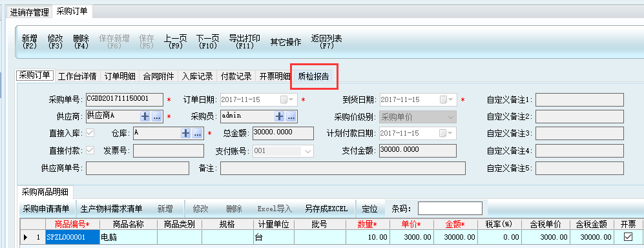Click the 自定义备注5 field
The width and height of the screenshot is (644, 248).
(579, 169)
